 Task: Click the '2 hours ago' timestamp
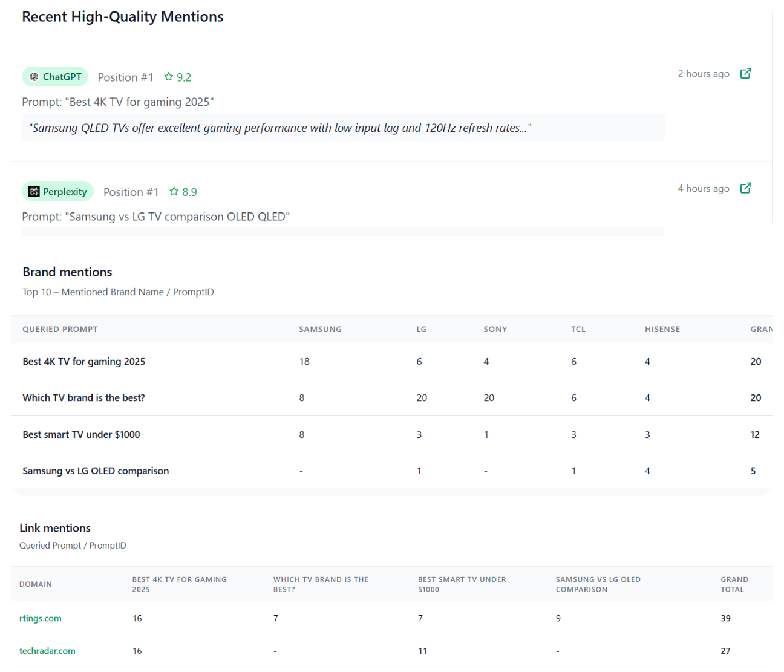coord(704,73)
